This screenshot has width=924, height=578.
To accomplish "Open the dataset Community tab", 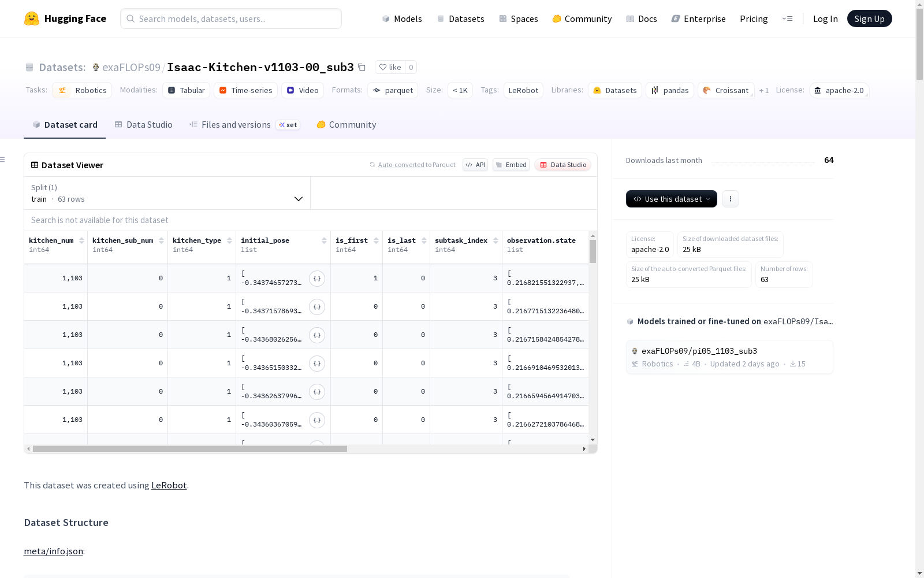I will pos(346,124).
